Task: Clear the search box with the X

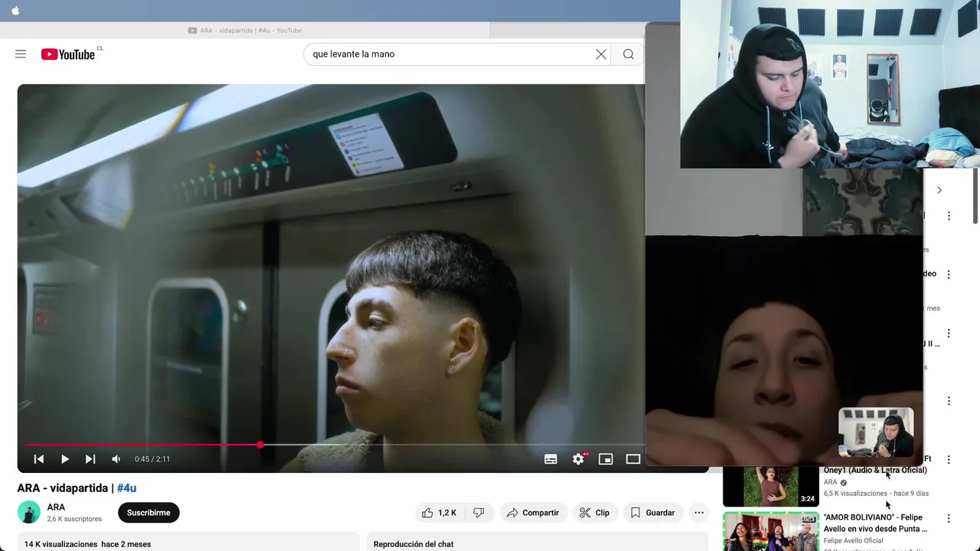Action: point(601,54)
